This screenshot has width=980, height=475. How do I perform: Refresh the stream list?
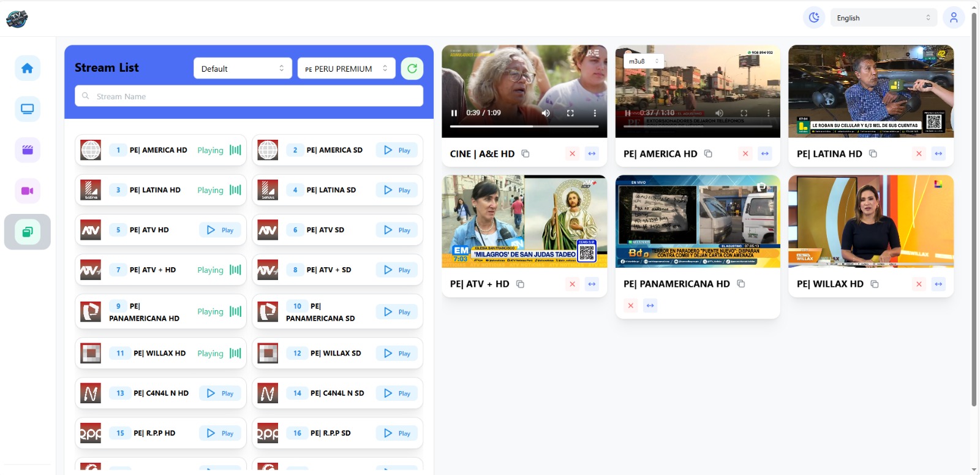click(x=412, y=69)
